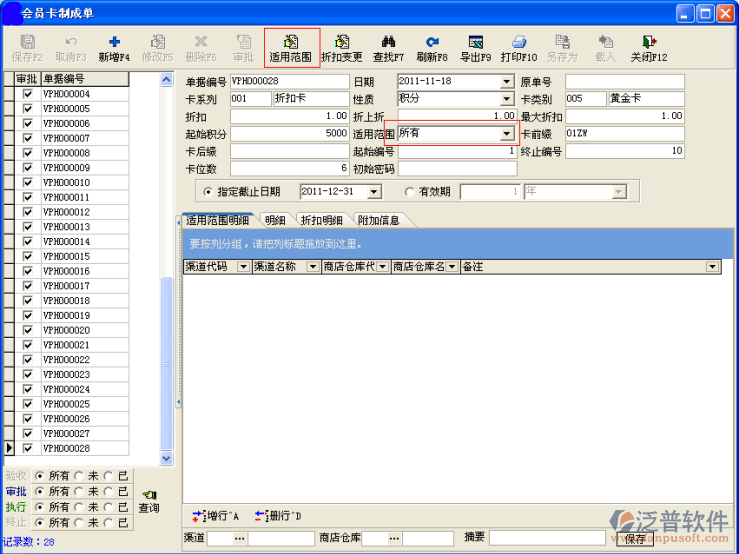739x554 pixels.
Task: Open the 适用范围 combo box dropdown
Action: 506,134
